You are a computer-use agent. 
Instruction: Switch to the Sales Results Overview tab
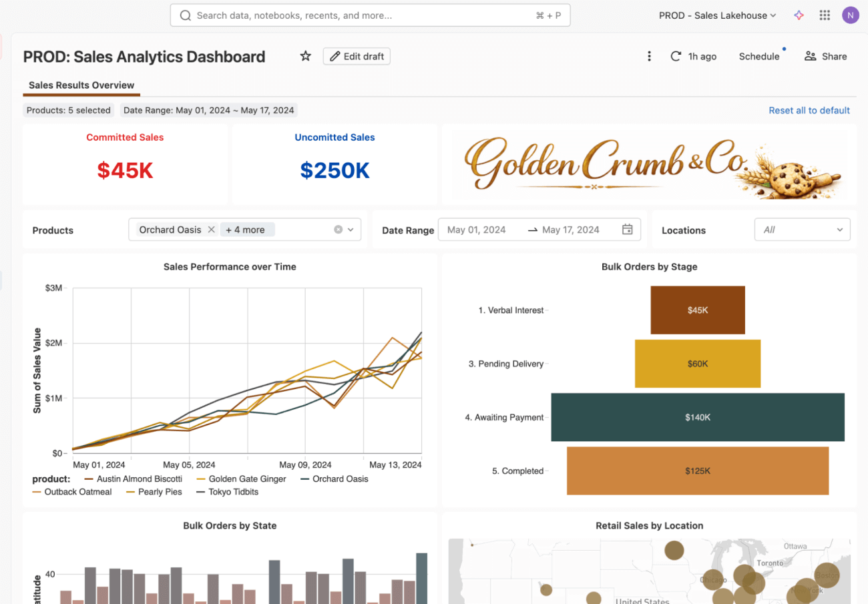coord(81,85)
